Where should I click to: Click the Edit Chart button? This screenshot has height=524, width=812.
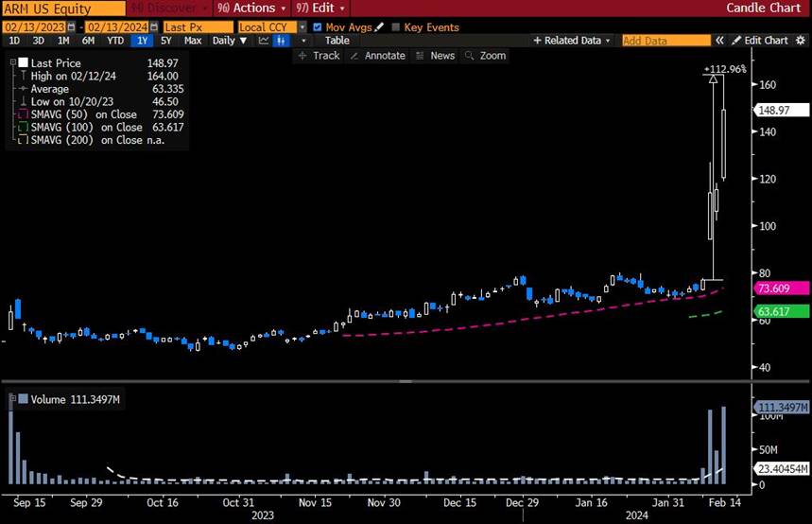[760, 41]
